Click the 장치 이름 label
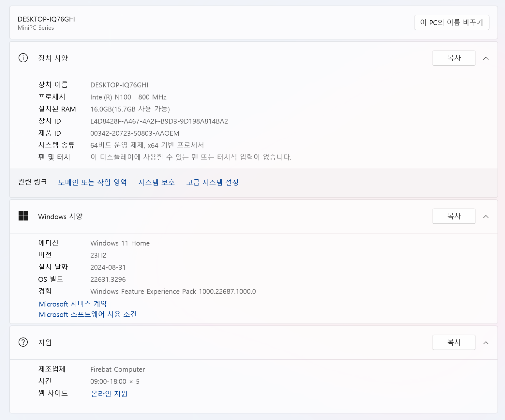The width and height of the screenshot is (505, 420). click(53, 85)
